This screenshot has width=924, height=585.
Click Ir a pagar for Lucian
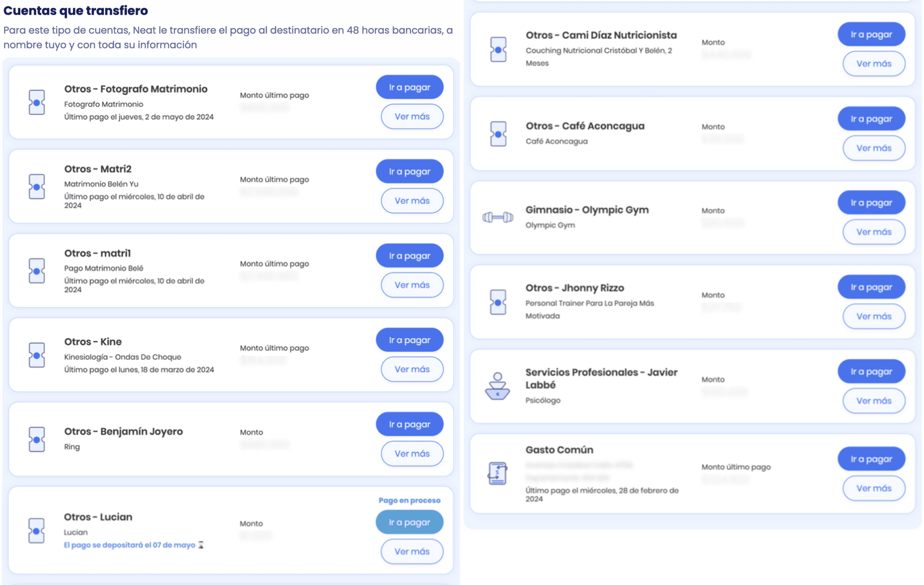tap(409, 522)
